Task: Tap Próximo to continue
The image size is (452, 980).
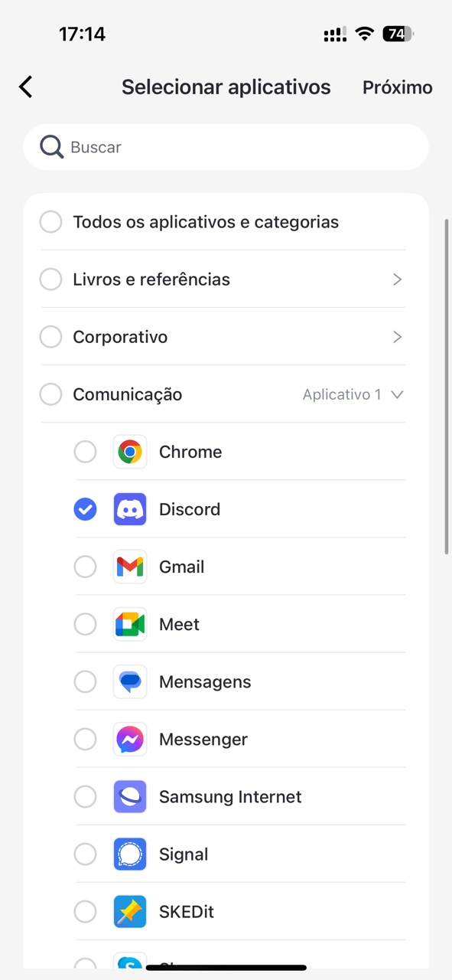Action: [x=397, y=87]
